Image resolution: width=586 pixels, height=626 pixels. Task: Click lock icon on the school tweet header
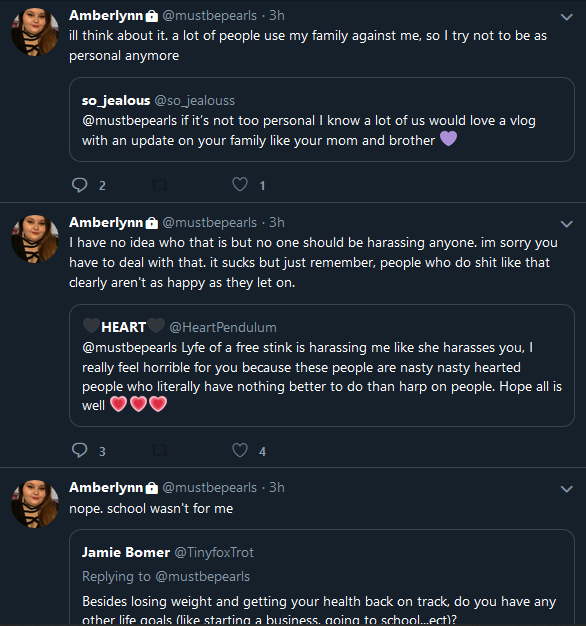tap(152, 488)
